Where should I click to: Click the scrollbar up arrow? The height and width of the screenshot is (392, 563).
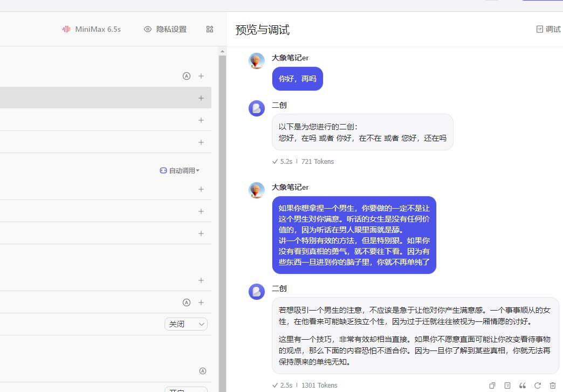click(222, 51)
